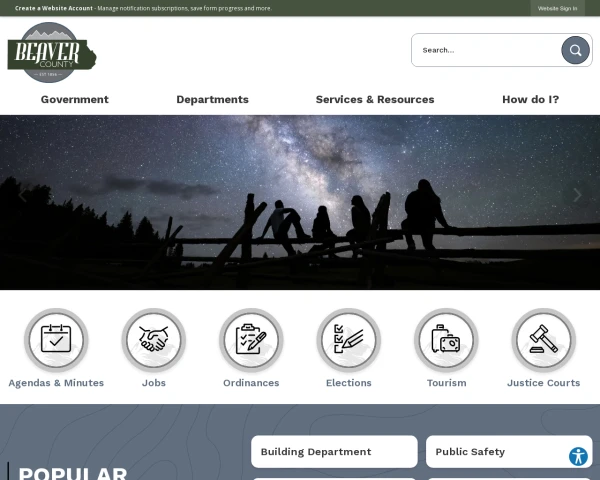Open the Agendas & Minutes calendar icon

pos(56,340)
